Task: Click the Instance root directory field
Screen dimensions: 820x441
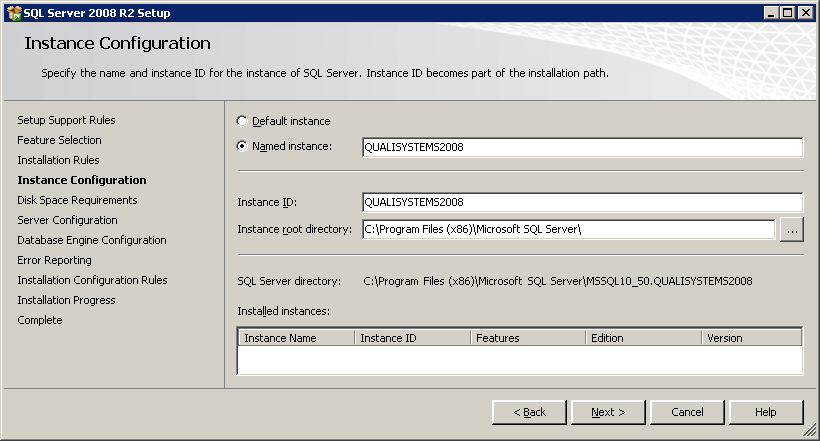Action: coord(568,229)
